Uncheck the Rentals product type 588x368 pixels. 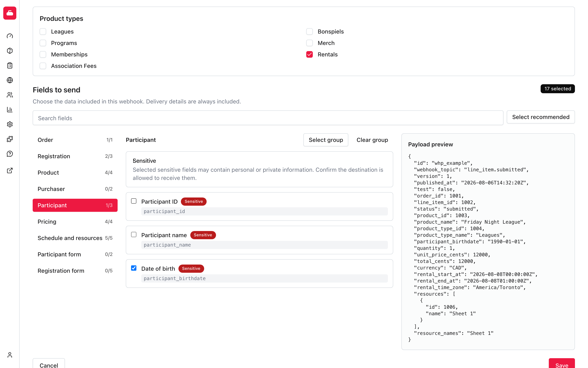pos(309,54)
